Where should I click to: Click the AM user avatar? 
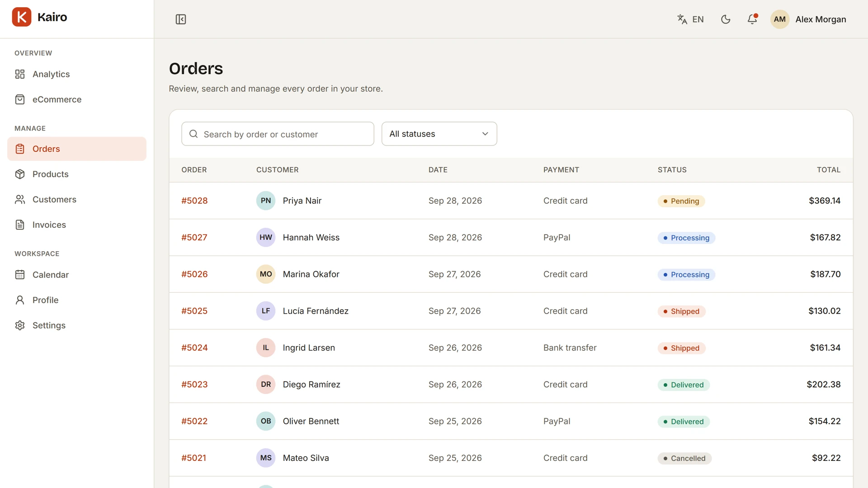(x=780, y=19)
